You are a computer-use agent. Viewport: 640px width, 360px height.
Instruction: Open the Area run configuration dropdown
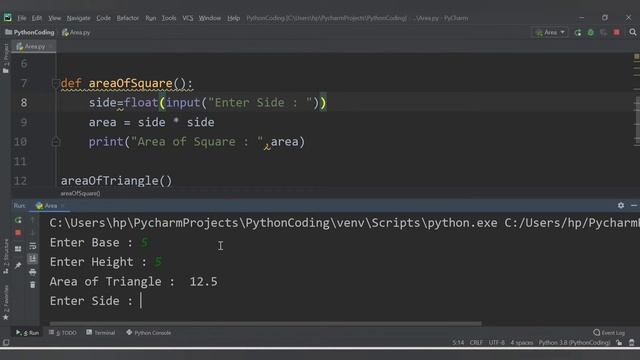[x=550, y=32]
